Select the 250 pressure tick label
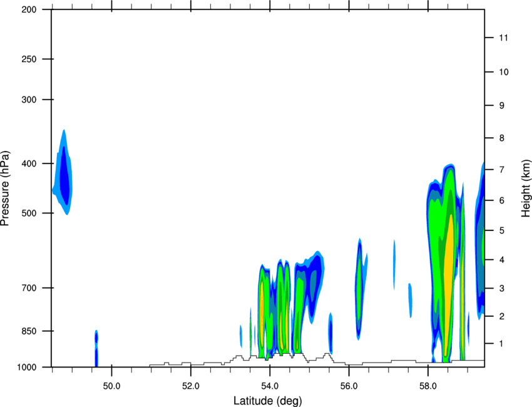Image resolution: width=532 pixels, height=407 pixels. coord(29,59)
